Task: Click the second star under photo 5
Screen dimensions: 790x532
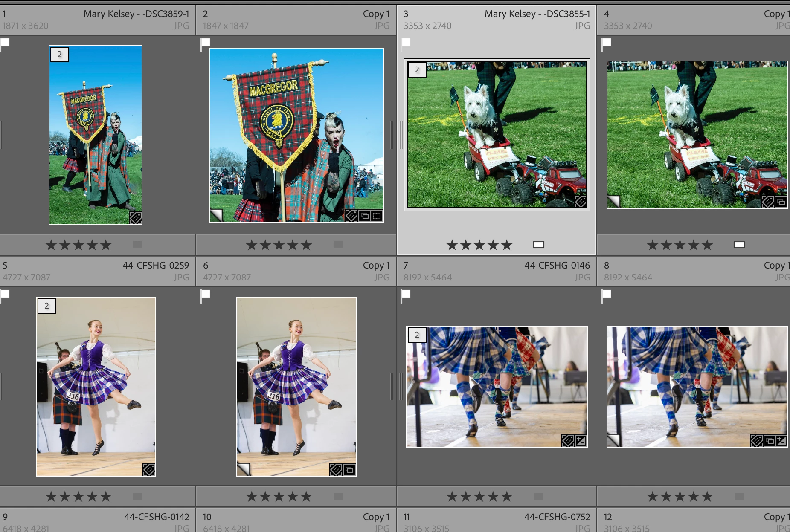Action: coord(65,497)
